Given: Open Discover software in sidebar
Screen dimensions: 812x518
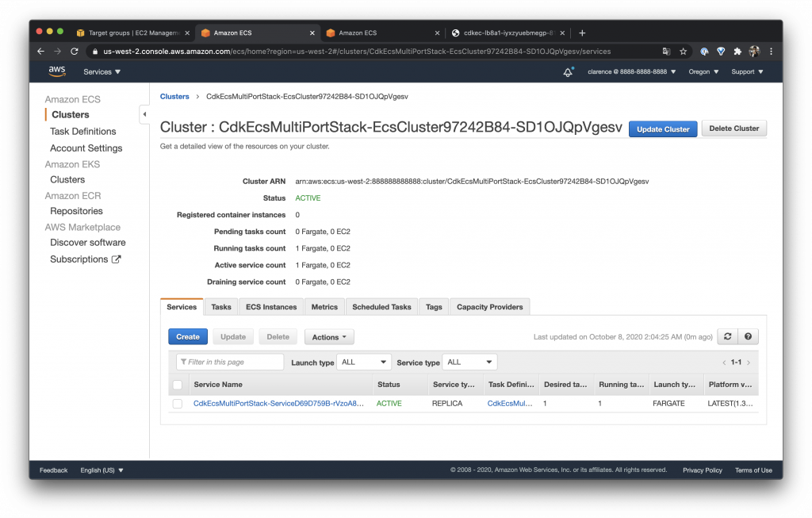Looking at the screenshot, I should click(x=87, y=243).
